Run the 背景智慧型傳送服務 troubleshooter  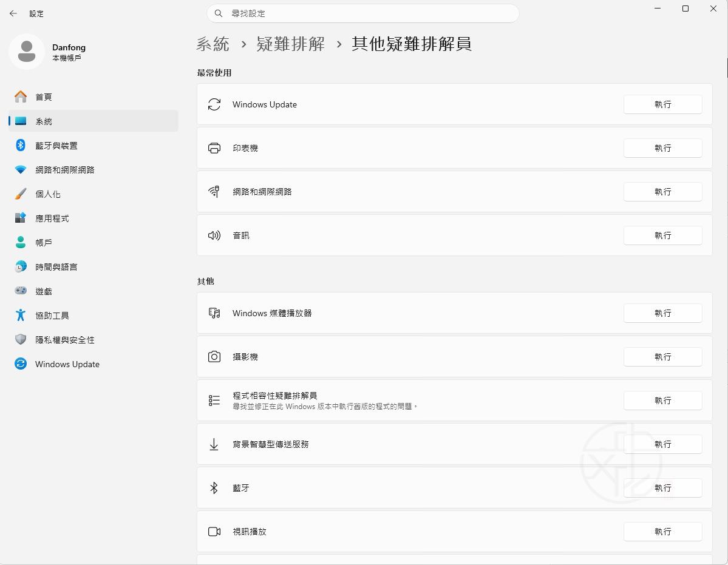pos(662,444)
